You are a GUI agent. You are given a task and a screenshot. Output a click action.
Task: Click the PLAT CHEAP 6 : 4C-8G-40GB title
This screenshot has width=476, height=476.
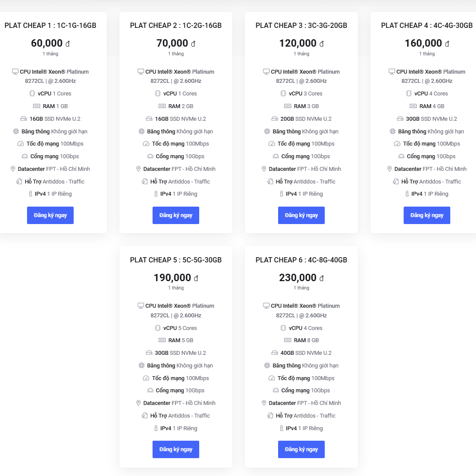(x=301, y=260)
